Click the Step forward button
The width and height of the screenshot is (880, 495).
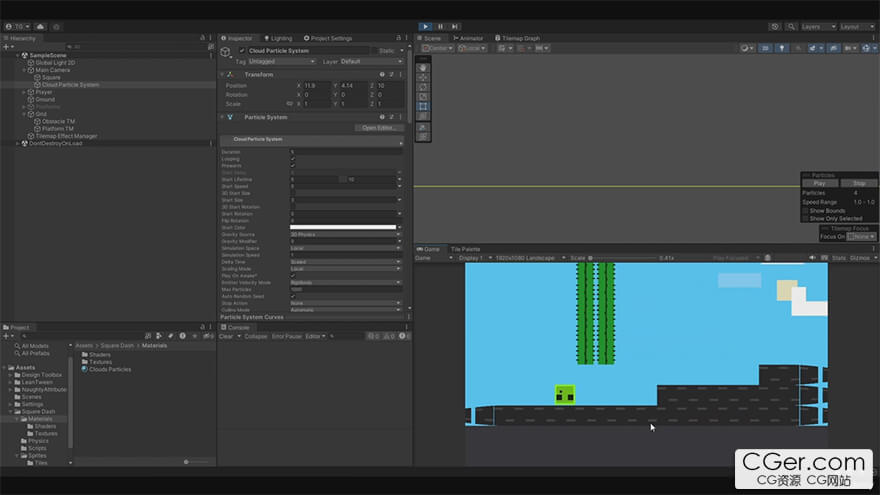[x=455, y=26]
